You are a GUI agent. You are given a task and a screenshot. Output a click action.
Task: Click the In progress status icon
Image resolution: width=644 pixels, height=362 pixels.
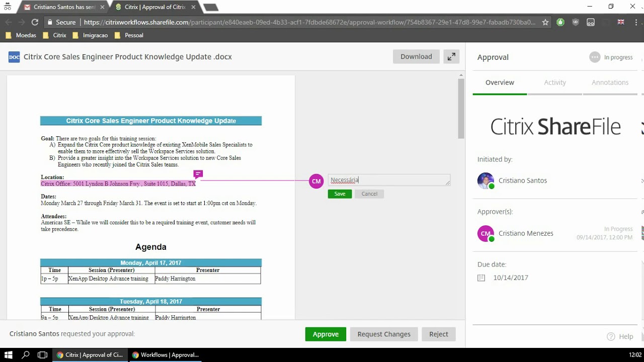(x=595, y=57)
